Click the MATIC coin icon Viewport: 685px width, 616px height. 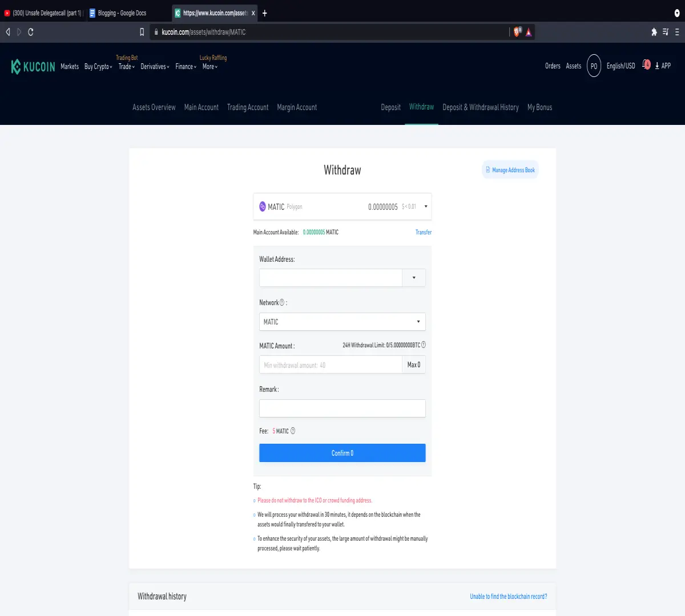(x=263, y=206)
